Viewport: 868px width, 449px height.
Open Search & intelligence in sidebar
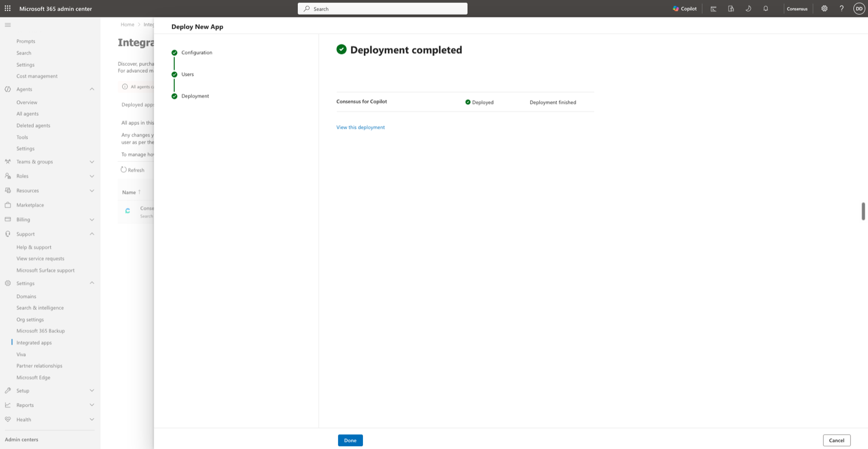[x=40, y=308]
